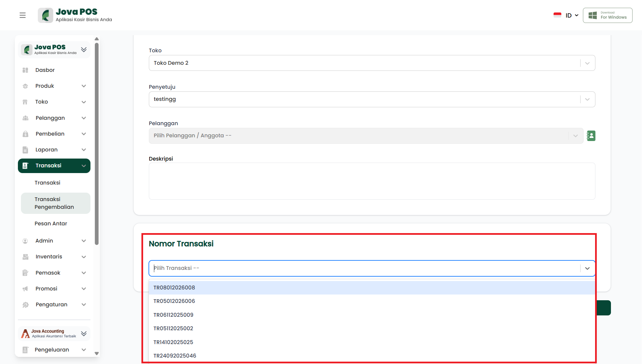Click the customer contact book icon

[x=591, y=136]
